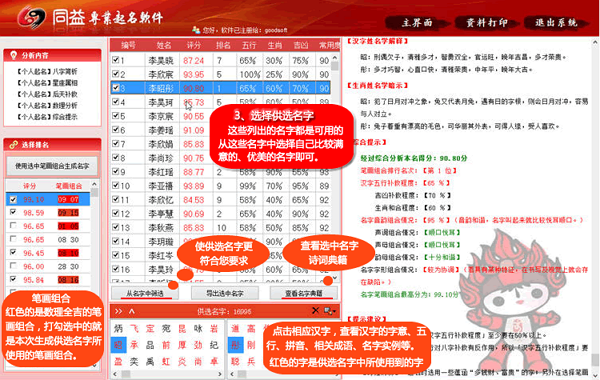Tick the checkbox for combo 08 30
The width and height of the screenshot is (600, 380).
click(x=13, y=239)
